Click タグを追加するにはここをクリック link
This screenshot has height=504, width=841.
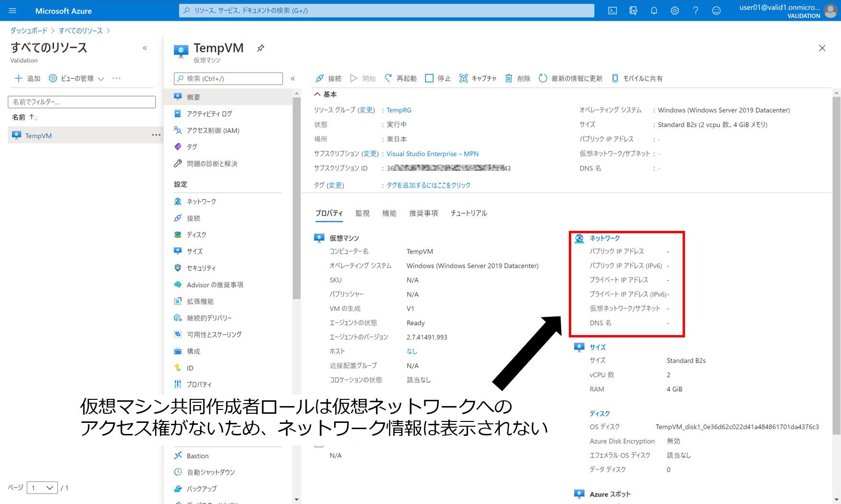(x=429, y=185)
